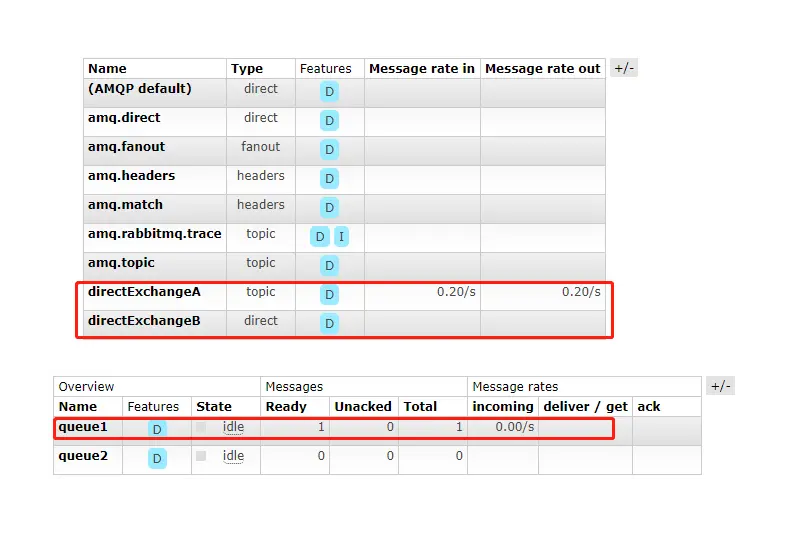Open the (AMQP default) exchange

pos(139,89)
